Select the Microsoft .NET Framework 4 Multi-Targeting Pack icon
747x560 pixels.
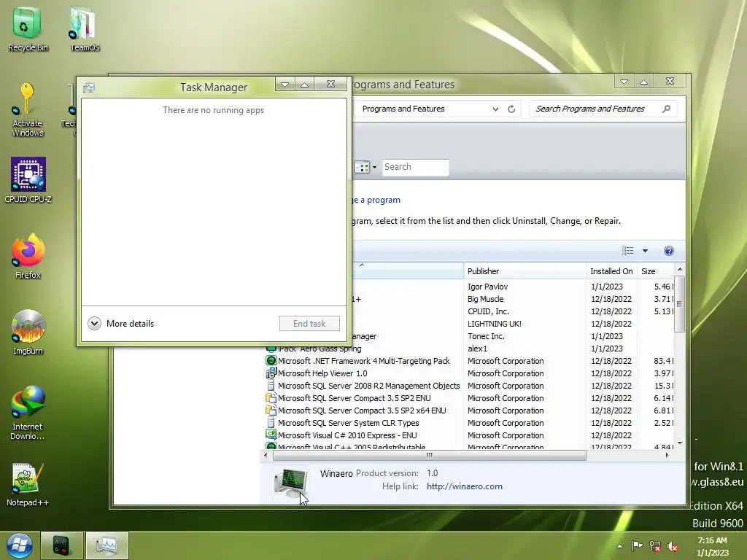[271, 361]
